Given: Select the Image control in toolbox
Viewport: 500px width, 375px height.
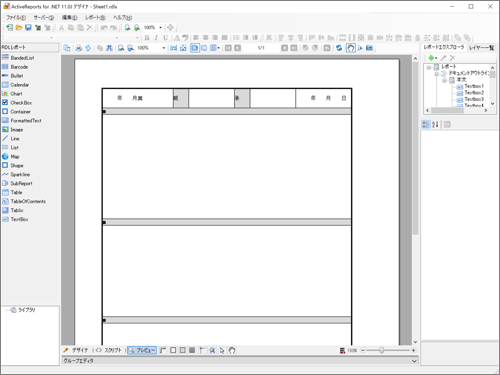Looking at the screenshot, I should tap(13, 130).
